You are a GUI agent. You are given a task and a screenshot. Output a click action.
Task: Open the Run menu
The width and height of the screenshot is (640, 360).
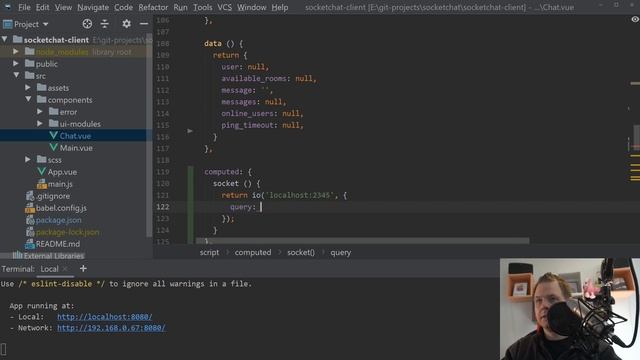180,7
